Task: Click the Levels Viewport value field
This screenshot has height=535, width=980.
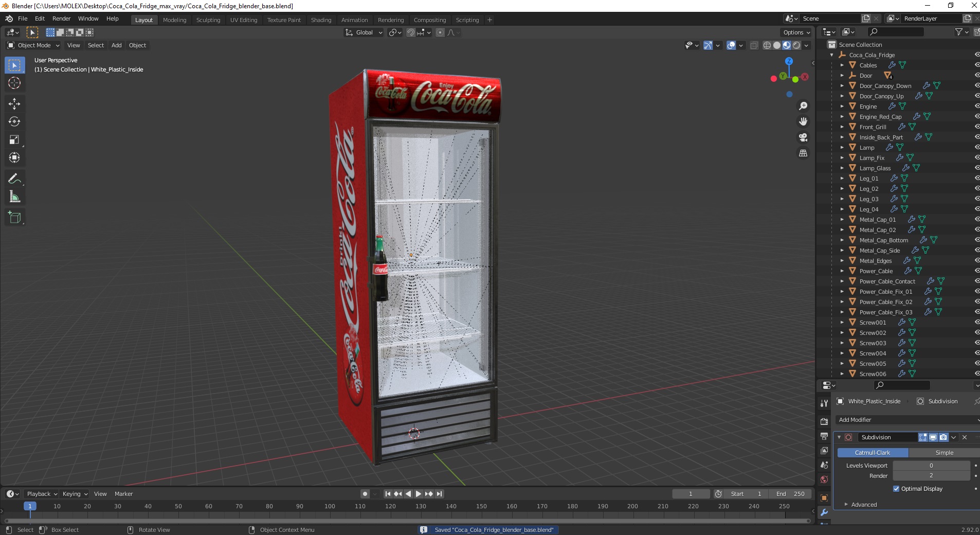Action: 931,466
